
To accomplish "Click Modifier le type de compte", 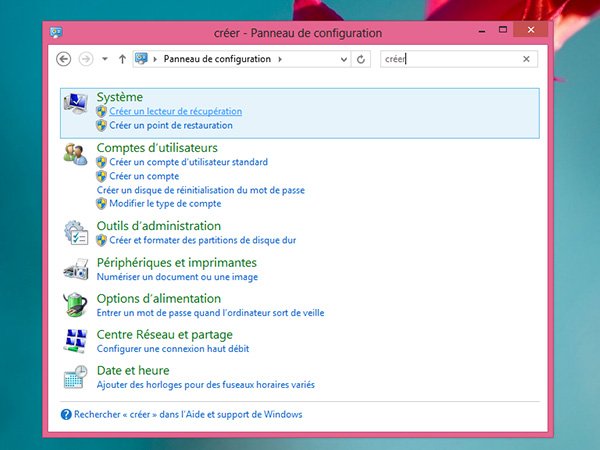I will 165,204.
